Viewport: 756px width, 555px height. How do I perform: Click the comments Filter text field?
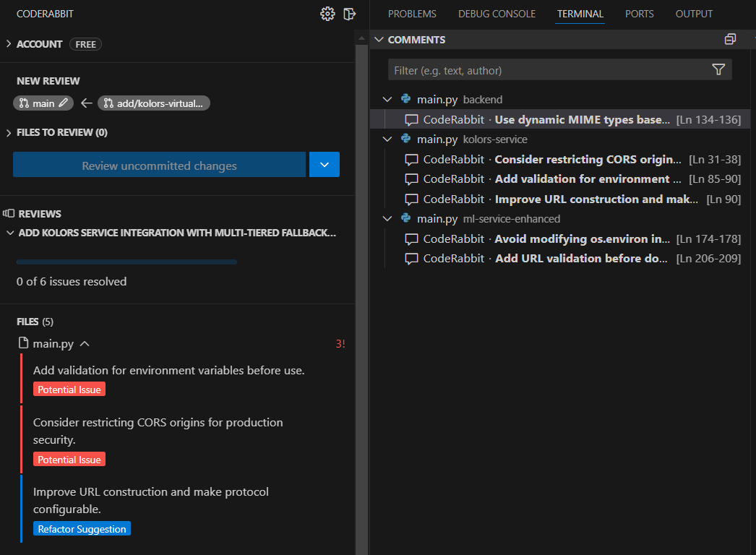click(549, 70)
